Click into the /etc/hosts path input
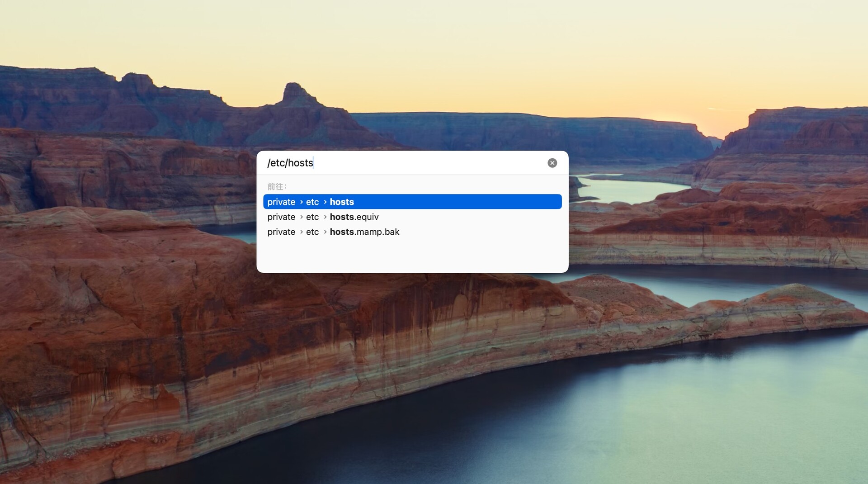This screenshot has width=868, height=484. [404, 163]
